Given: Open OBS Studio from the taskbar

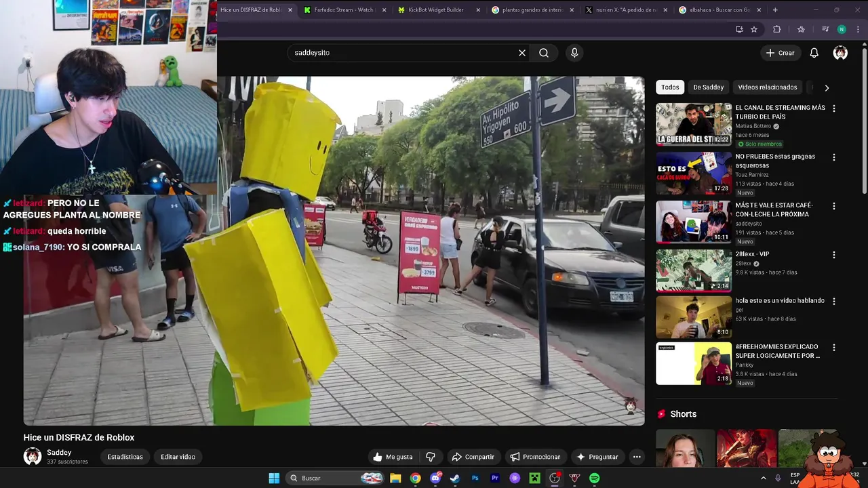Looking at the screenshot, I should pyautogui.click(x=555, y=478).
